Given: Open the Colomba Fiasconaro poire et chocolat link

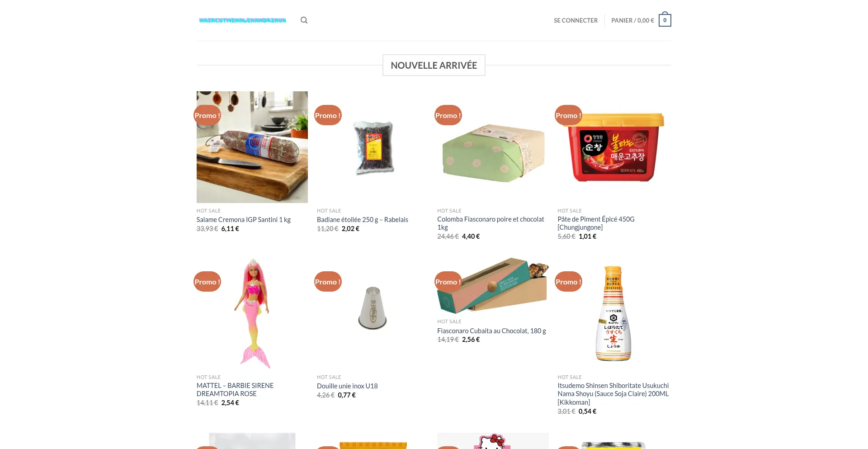Looking at the screenshot, I should pos(491,223).
